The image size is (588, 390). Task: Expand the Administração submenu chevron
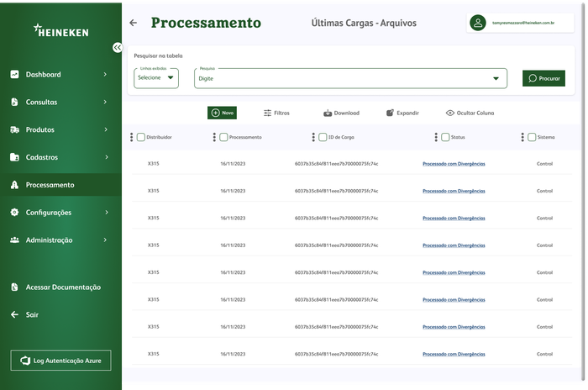(105, 240)
